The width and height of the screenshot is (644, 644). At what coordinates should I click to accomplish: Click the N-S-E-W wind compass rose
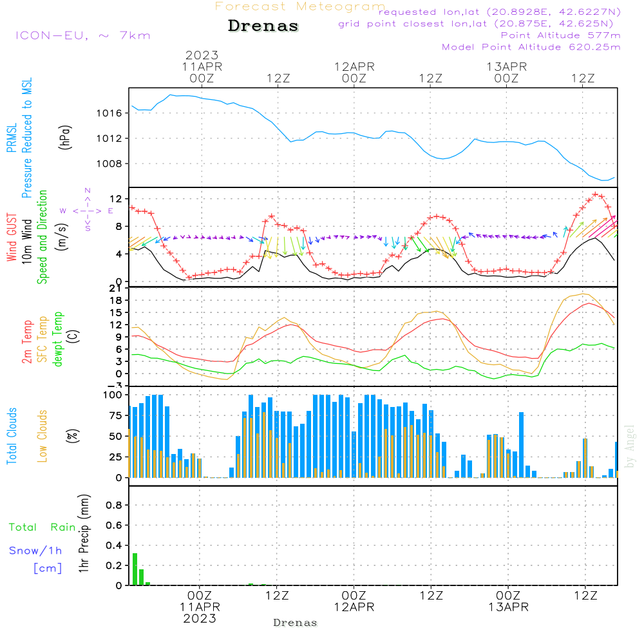(87, 211)
